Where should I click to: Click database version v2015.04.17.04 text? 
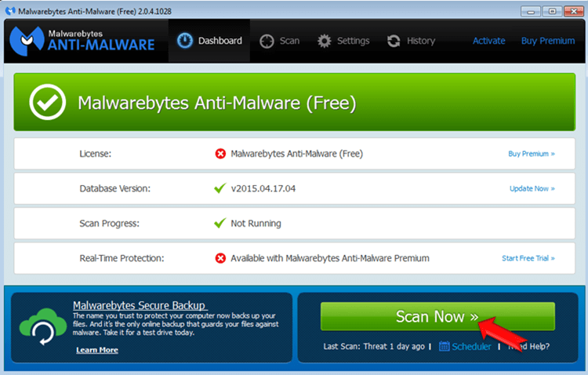click(x=263, y=188)
